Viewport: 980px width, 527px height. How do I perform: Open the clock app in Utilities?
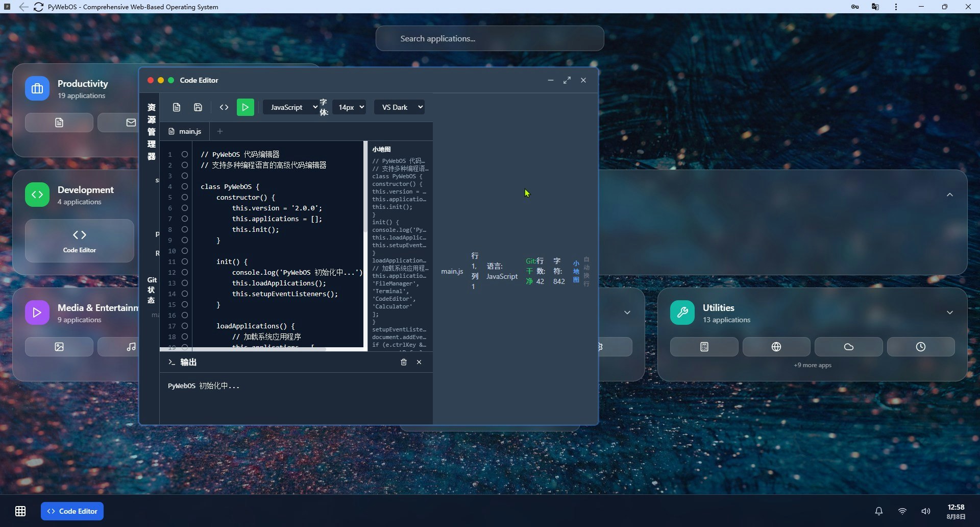point(921,347)
